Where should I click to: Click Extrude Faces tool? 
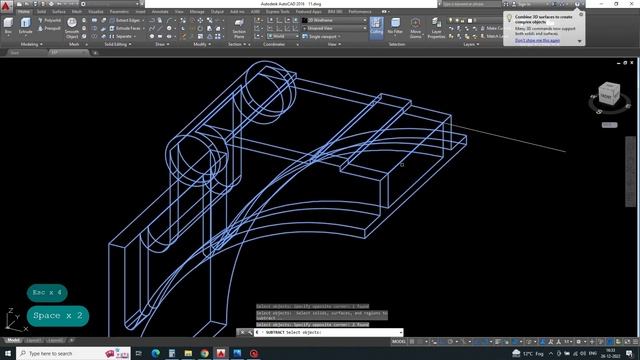click(125, 28)
